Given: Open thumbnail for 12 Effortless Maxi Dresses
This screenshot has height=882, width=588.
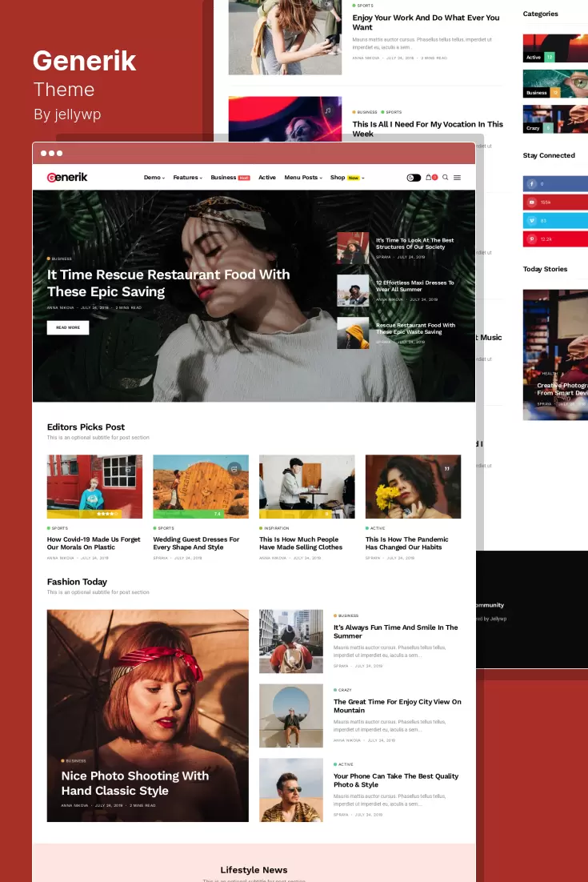Looking at the screenshot, I should tap(353, 291).
